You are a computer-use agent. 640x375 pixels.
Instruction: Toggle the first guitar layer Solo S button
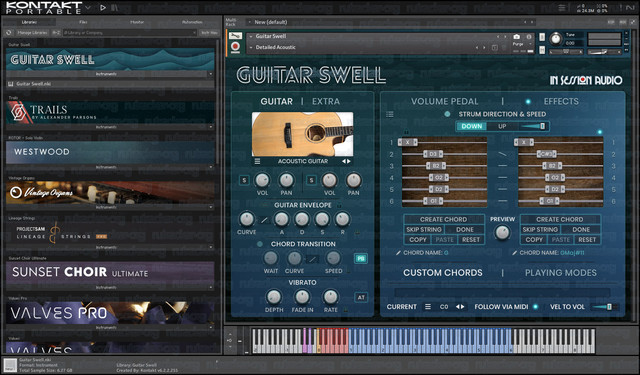(x=244, y=180)
